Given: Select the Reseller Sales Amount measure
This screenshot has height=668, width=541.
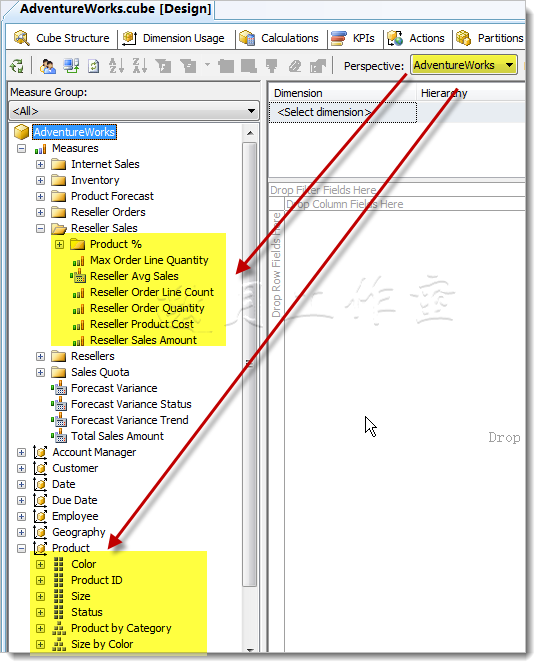Looking at the screenshot, I should pyautogui.click(x=143, y=340).
